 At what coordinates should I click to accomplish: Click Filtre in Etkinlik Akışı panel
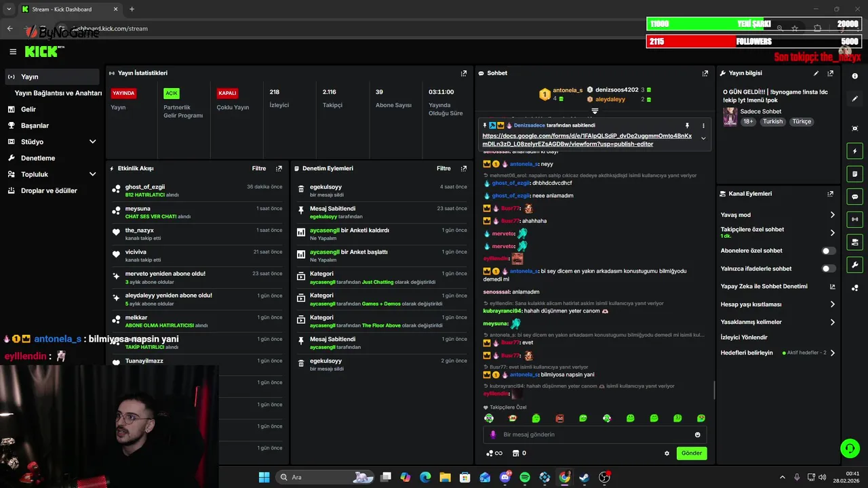259,169
